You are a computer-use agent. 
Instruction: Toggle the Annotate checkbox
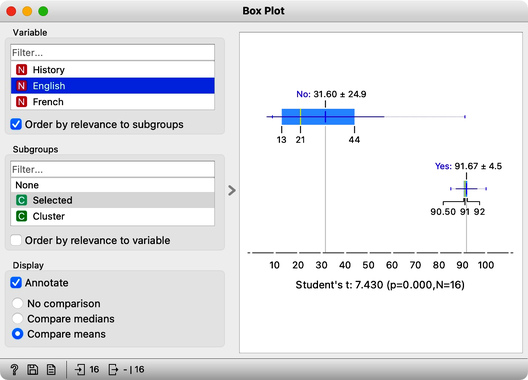pos(16,283)
